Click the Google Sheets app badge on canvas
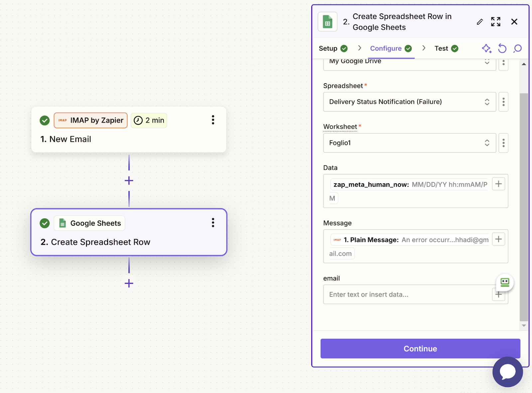532x393 pixels. pos(89,223)
